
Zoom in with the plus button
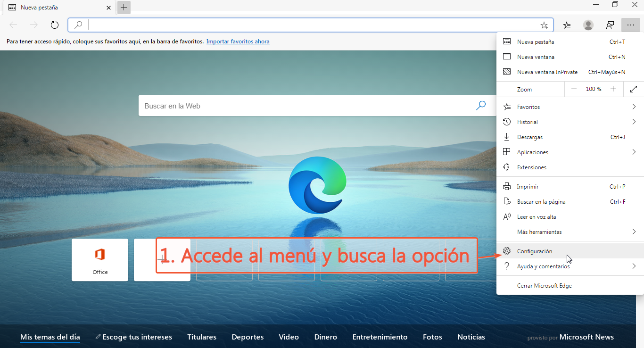613,89
